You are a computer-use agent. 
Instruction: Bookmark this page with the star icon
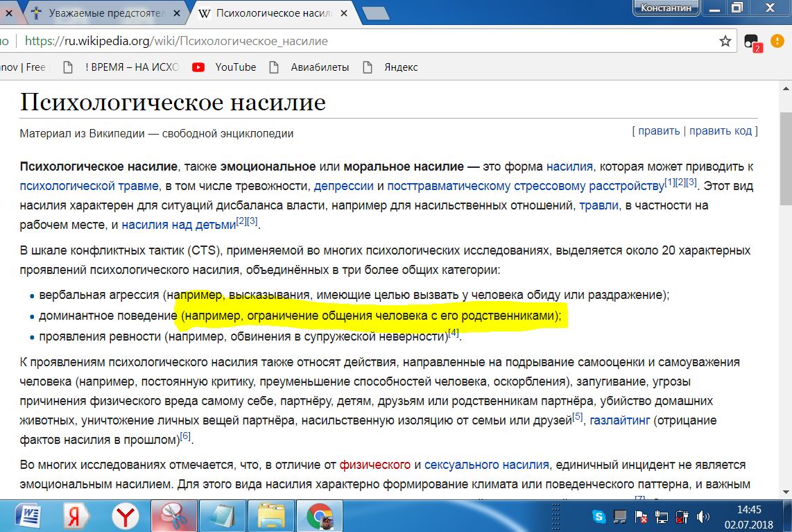(x=725, y=41)
